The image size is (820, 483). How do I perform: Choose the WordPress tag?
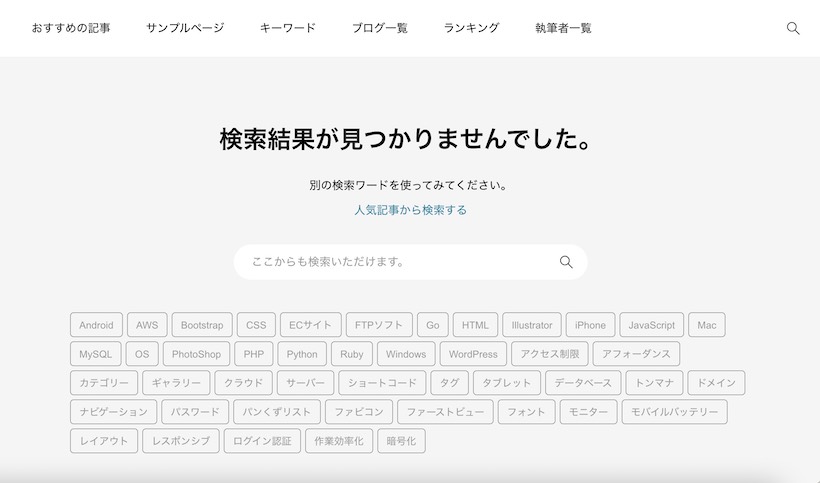pyautogui.click(x=473, y=354)
